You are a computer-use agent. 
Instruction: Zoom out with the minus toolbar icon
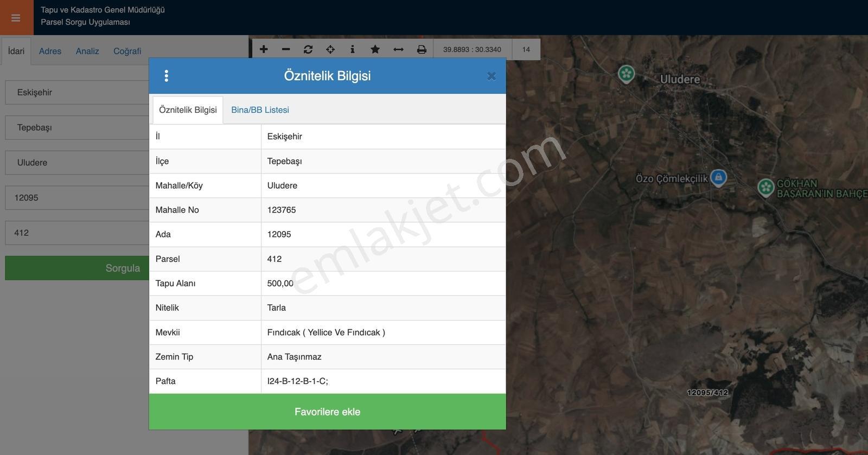click(286, 49)
